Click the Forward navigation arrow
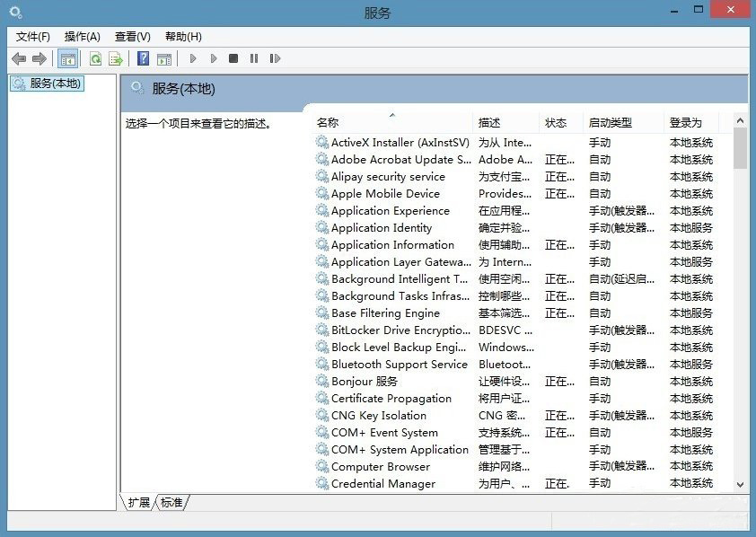The height and width of the screenshot is (537, 756). pos(40,58)
